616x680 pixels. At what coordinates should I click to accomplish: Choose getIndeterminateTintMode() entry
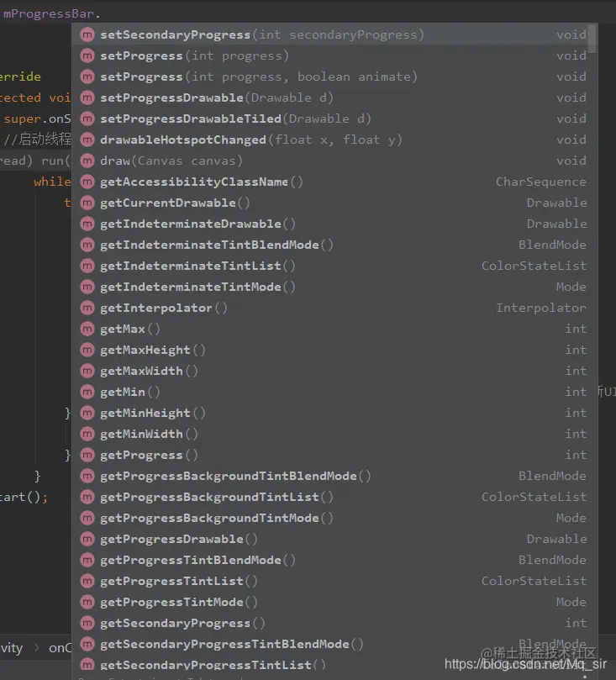click(333, 287)
